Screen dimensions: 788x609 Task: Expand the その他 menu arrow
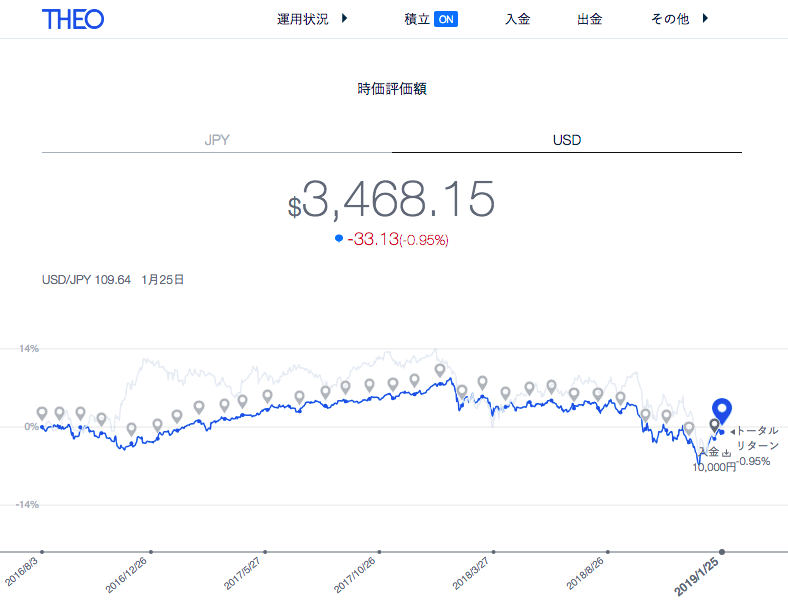[x=705, y=19]
